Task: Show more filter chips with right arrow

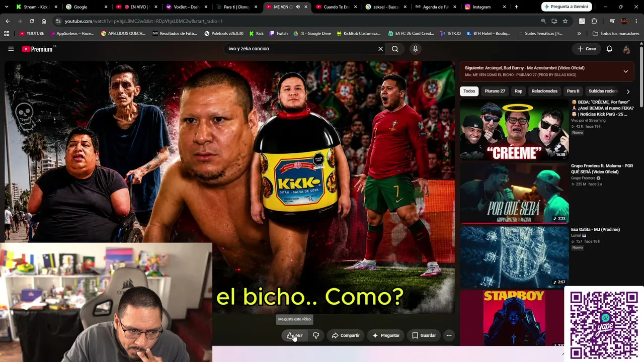Action: pyautogui.click(x=628, y=92)
